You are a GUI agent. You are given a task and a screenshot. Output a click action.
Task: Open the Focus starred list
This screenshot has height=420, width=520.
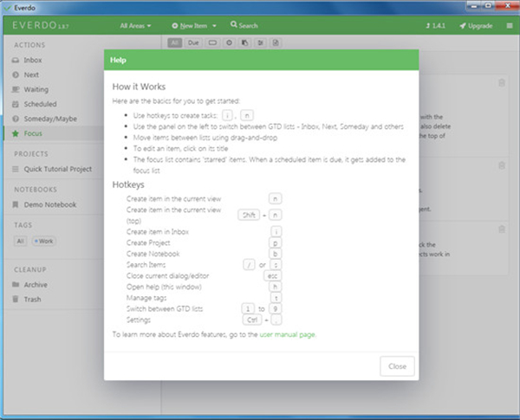tap(33, 133)
